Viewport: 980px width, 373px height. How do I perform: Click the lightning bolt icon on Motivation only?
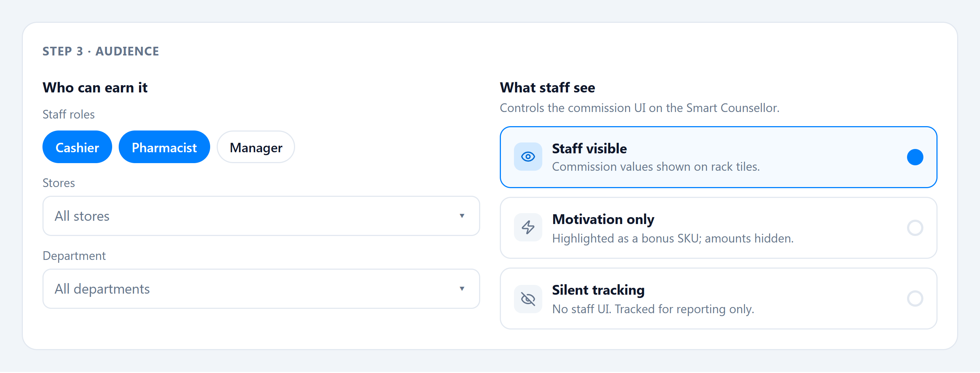click(528, 227)
